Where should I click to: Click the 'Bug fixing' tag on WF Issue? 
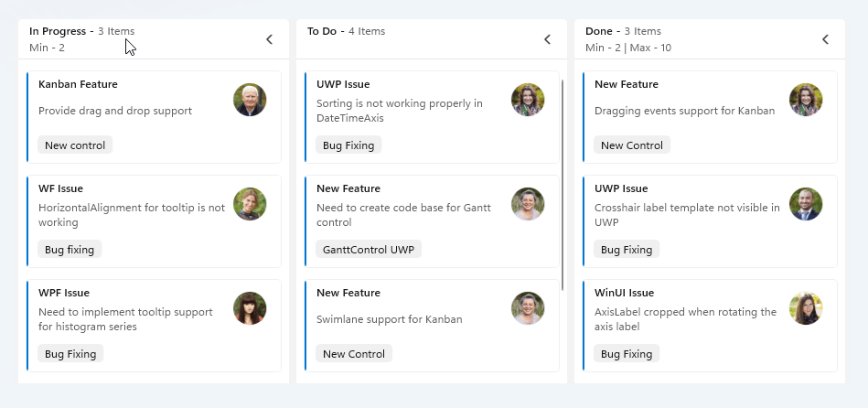pos(70,249)
